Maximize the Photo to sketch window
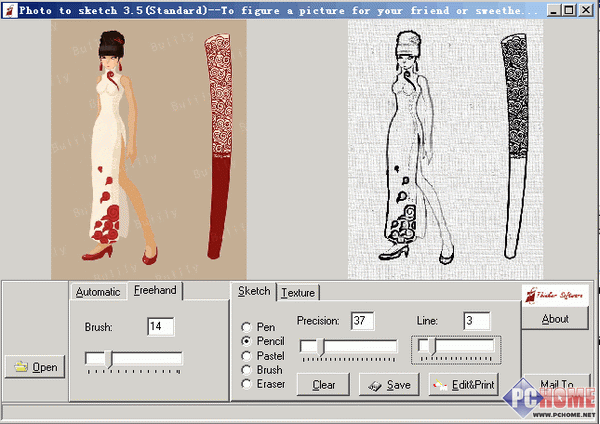Image resolution: width=600 pixels, height=424 pixels. tap(569, 10)
